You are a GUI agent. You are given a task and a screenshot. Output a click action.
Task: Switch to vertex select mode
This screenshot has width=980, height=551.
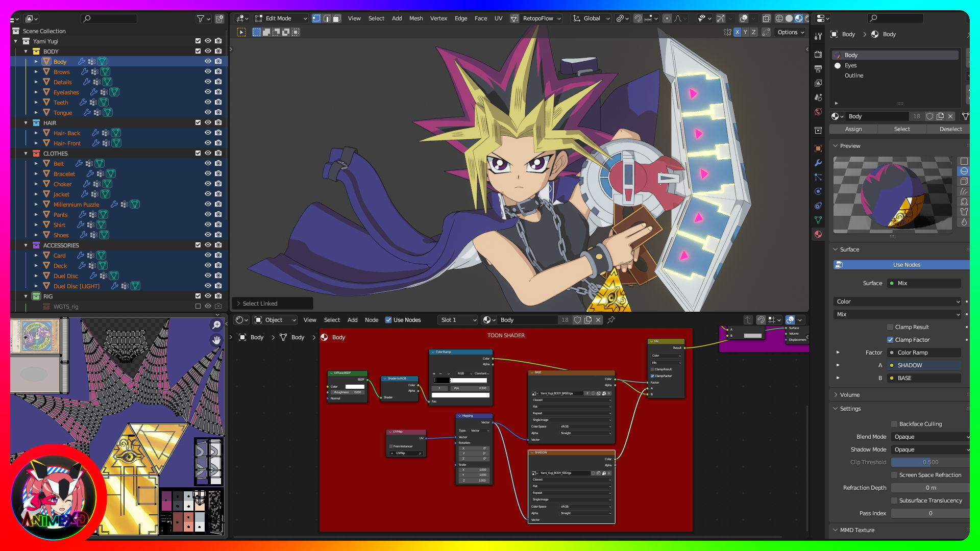coord(316,18)
